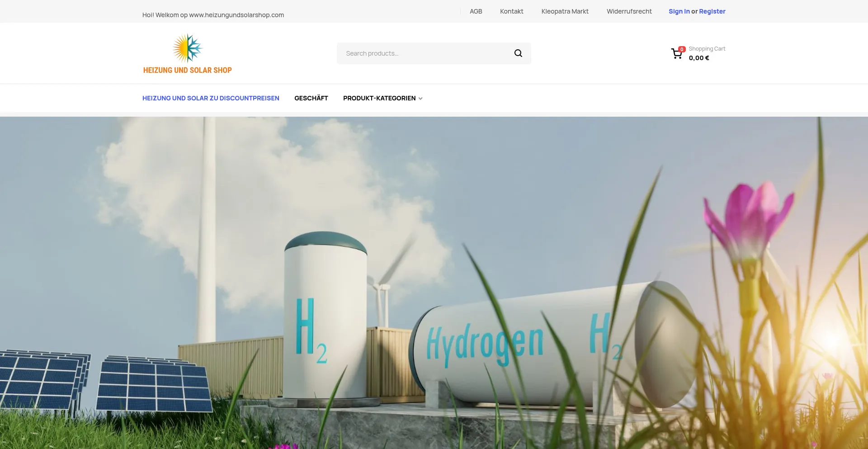This screenshot has width=868, height=449.
Task: Click the Sign In link
Action: [679, 11]
